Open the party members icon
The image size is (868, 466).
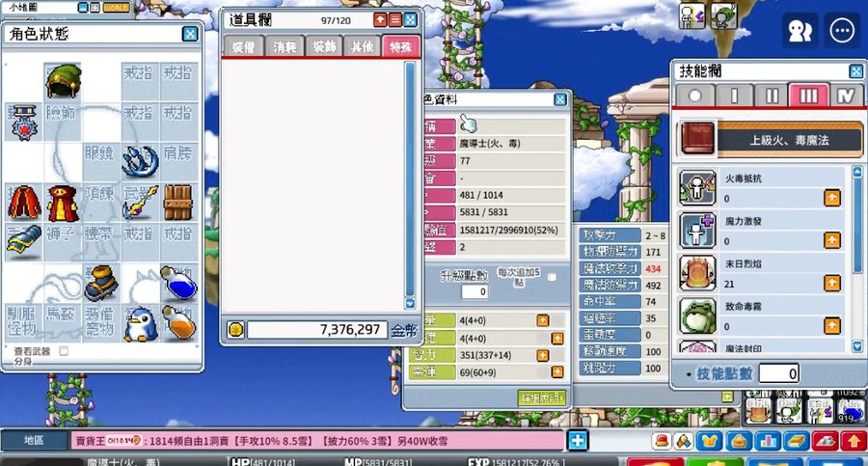click(800, 31)
